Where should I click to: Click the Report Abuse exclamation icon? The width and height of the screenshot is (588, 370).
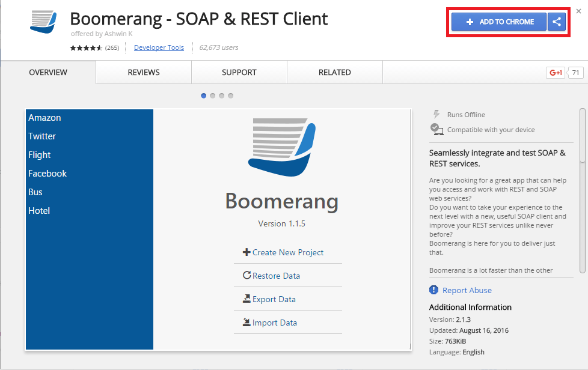click(433, 290)
